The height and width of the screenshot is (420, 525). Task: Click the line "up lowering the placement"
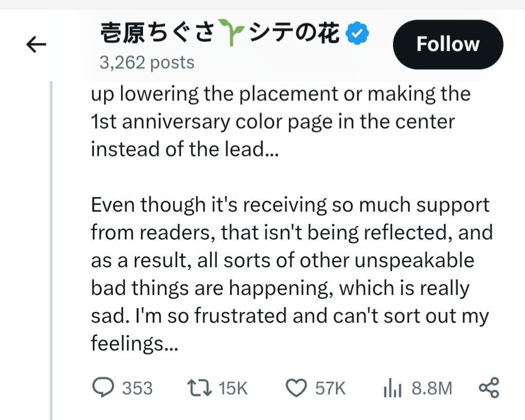281,94
